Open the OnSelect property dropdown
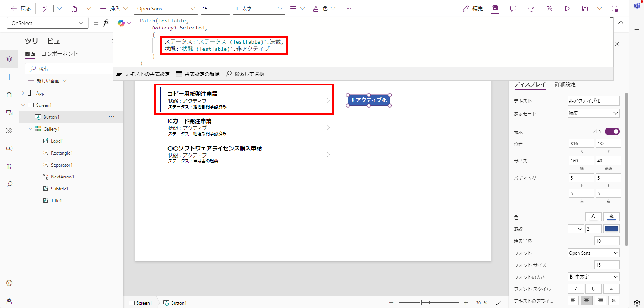The width and height of the screenshot is (644, 308). (47, 23)
